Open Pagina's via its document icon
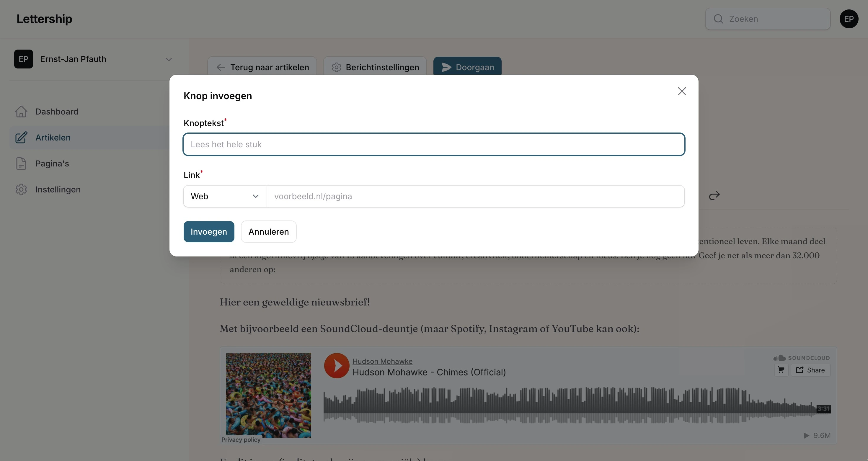The width and height of the screenshot is (868, 461). pos(21,164)
